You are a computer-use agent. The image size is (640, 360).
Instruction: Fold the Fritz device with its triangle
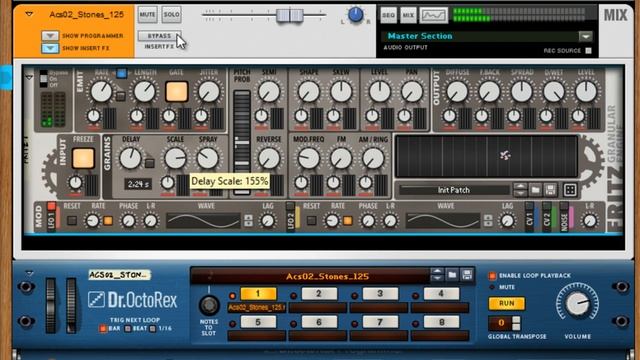(29, 77)
